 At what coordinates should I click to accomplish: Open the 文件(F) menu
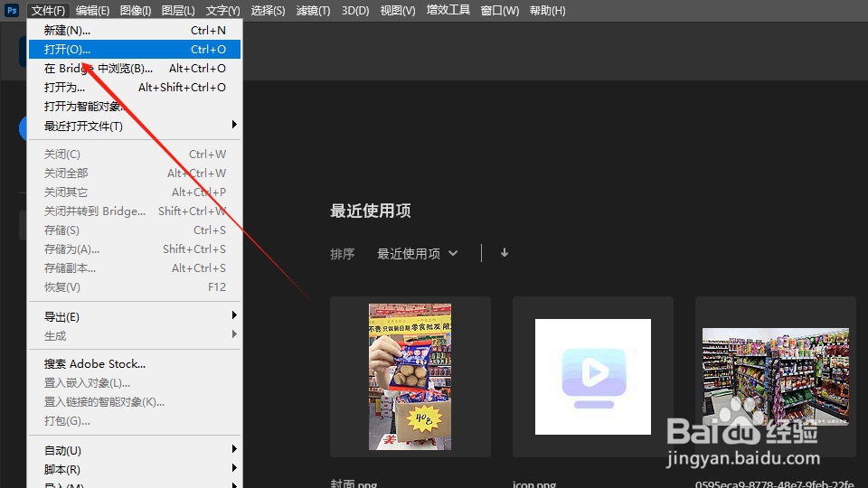[48, 11]
